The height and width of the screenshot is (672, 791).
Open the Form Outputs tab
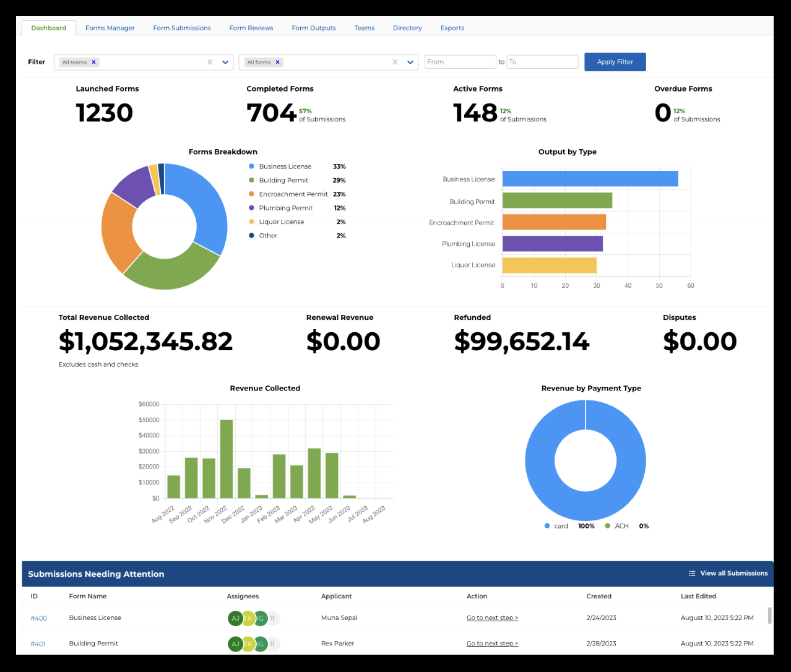tap(314, 28)
